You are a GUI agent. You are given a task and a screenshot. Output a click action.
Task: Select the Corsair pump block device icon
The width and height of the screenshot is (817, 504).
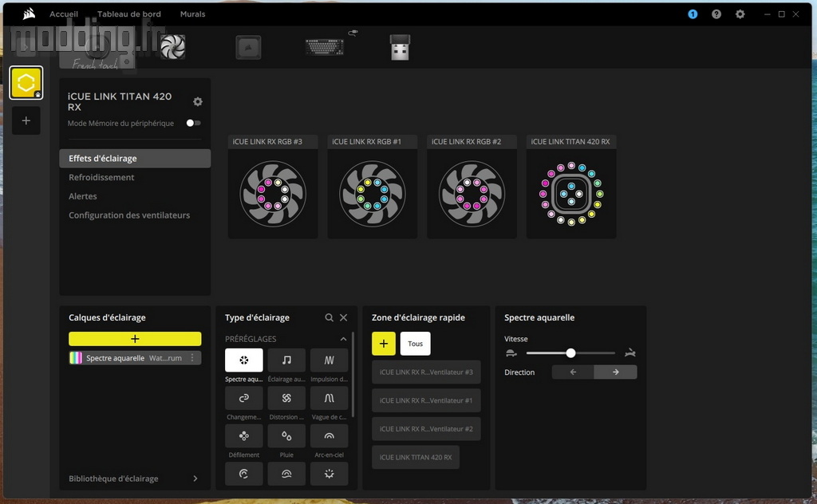(248, 47)
